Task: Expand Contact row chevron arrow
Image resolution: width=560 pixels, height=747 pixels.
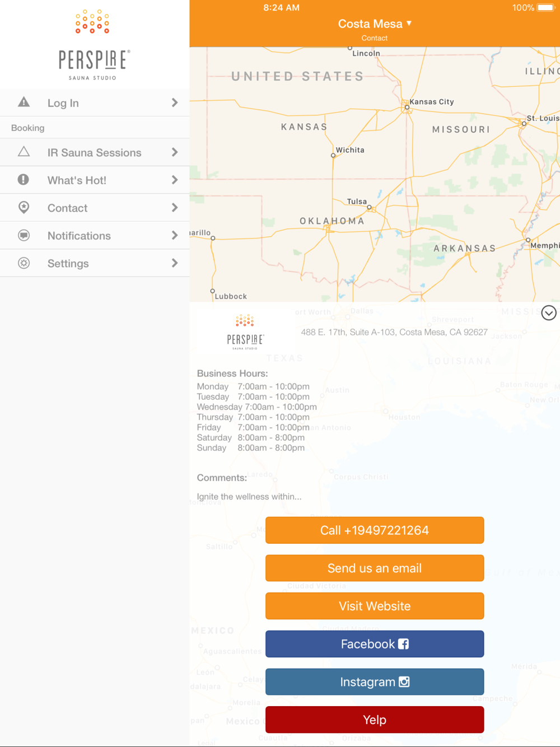Action: pyautogui.click(x=175, y=208)
